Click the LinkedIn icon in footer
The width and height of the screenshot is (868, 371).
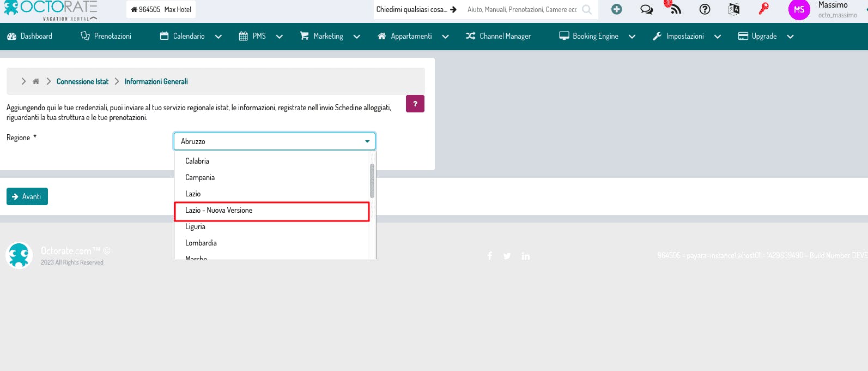(x=526, y=256)
